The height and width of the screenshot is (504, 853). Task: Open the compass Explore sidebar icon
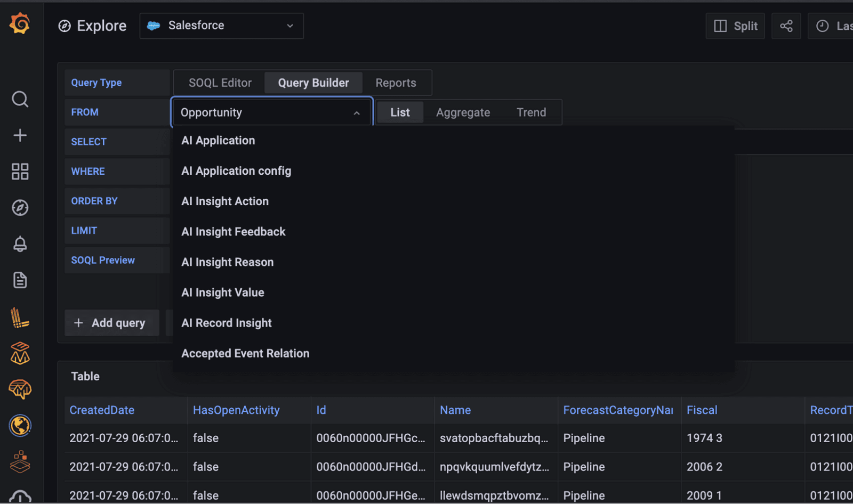pyautogui.click(x=20, y=208)
